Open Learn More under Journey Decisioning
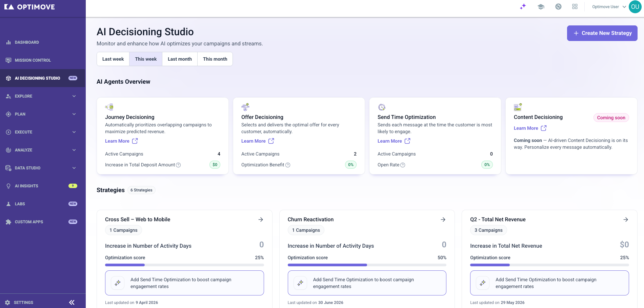The image size is (644, 308). (x=121, y=141)
